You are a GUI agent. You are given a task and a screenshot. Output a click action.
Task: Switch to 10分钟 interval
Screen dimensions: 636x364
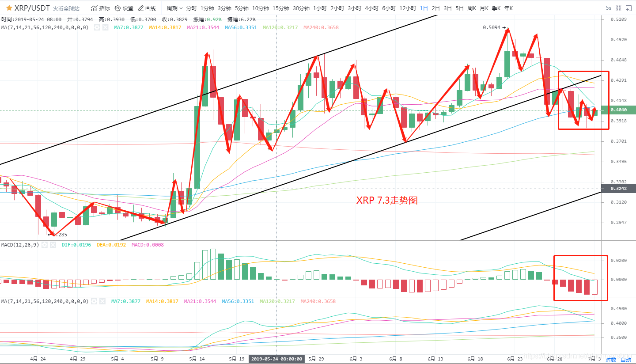(260, 8)
